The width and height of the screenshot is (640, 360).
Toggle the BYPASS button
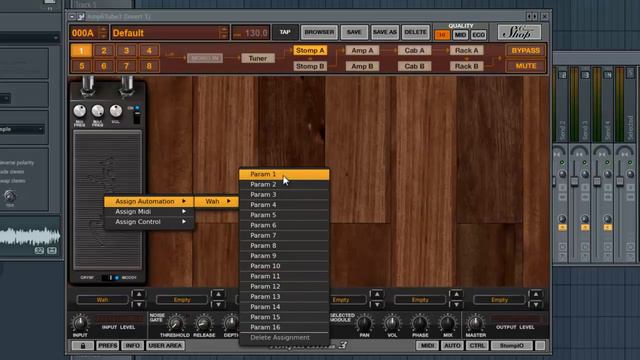click(526, 51)
